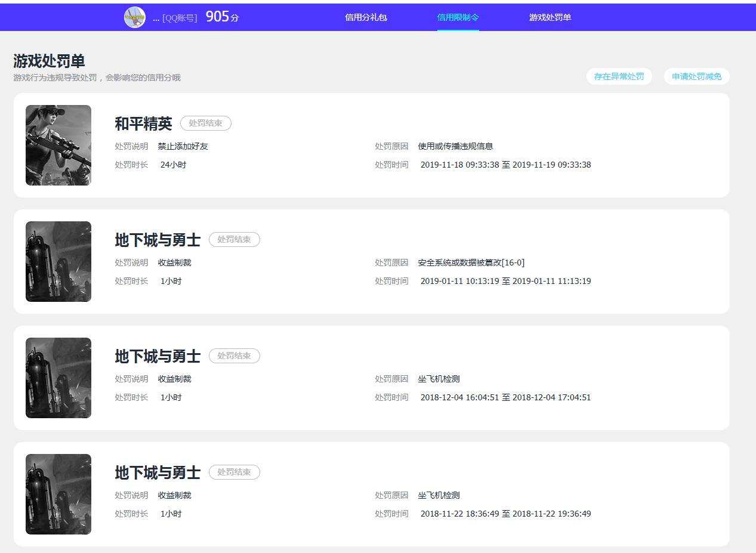Click the time range starting 2018-11-22 18:36:49
Image resolution: width=756 pixels, height=553 pixels.
(x=505, y=514)
